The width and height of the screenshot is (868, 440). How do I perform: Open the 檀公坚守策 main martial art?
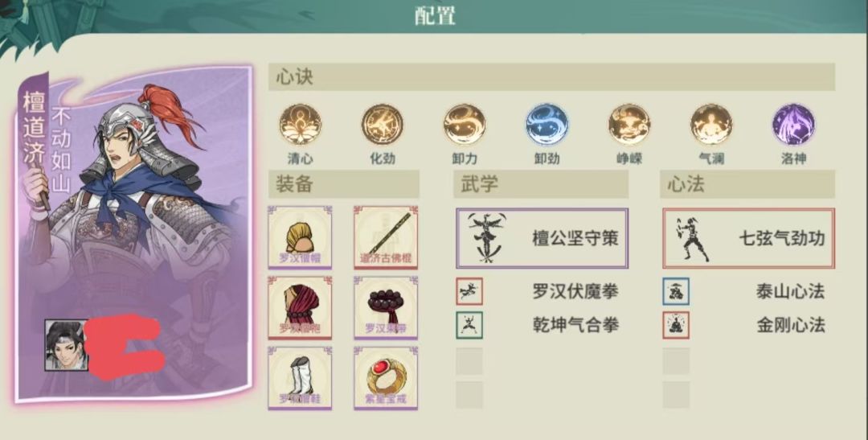542,238
